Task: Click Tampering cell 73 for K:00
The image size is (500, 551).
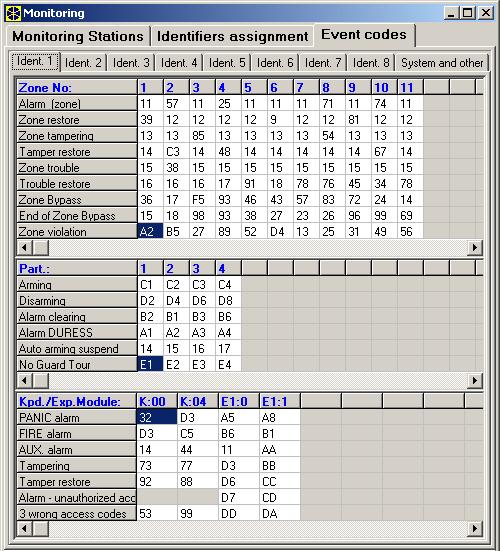Action: pyautogui.click(x=157, y=465)
